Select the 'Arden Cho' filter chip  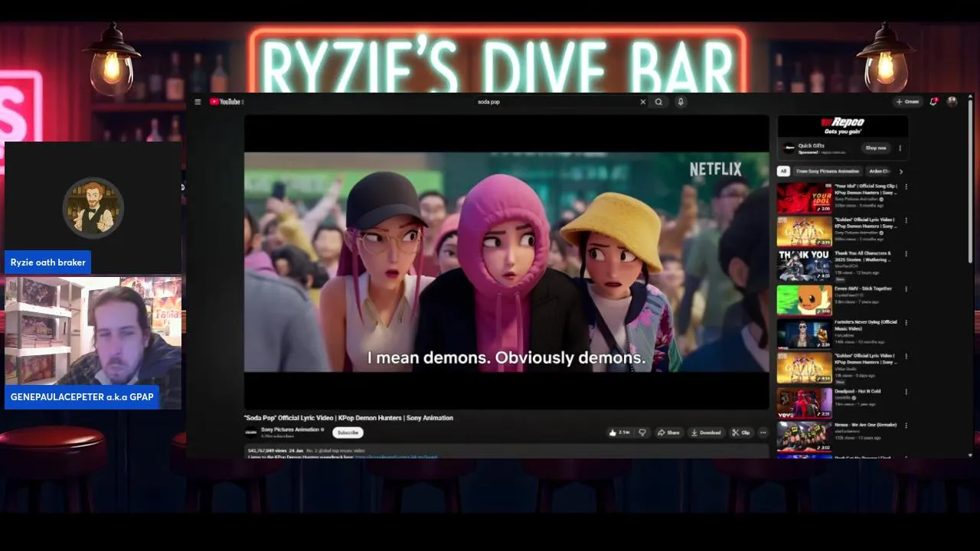879,171
